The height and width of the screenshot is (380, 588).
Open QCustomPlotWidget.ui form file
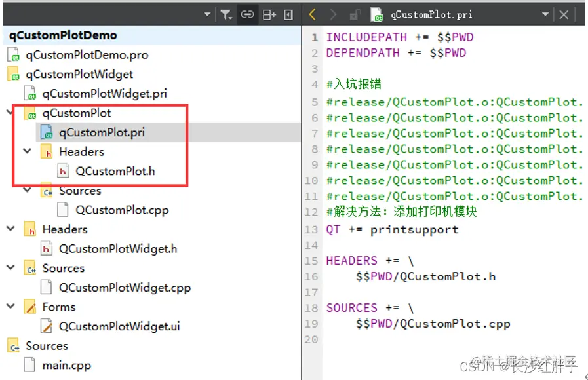point(119,326)
